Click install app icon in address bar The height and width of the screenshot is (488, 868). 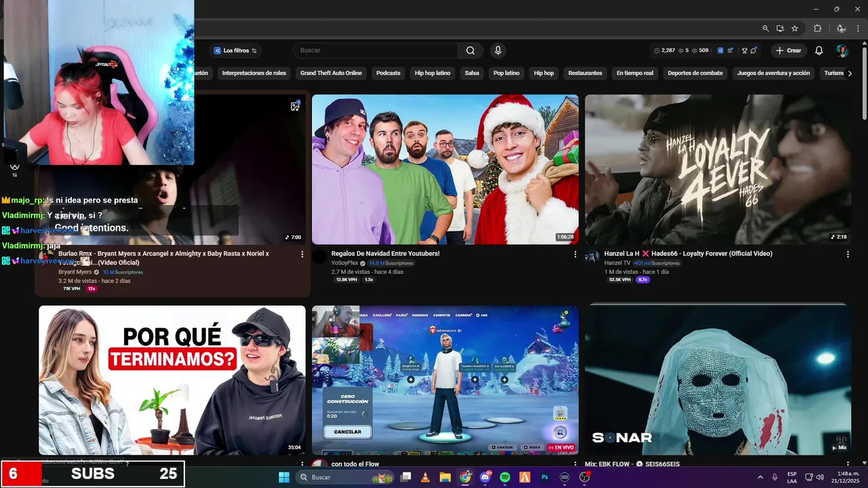coord(780,28)
